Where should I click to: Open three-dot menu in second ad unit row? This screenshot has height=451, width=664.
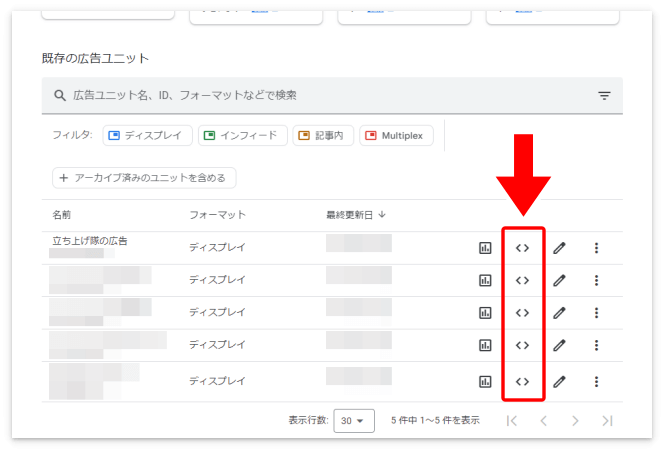pos(596,280)
